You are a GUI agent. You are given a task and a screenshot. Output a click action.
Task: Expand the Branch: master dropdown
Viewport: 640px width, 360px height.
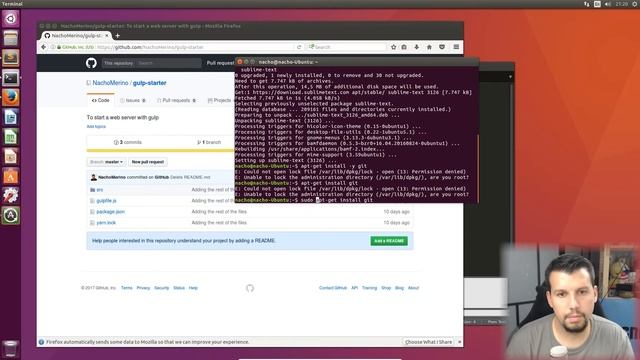pos(106,162)
